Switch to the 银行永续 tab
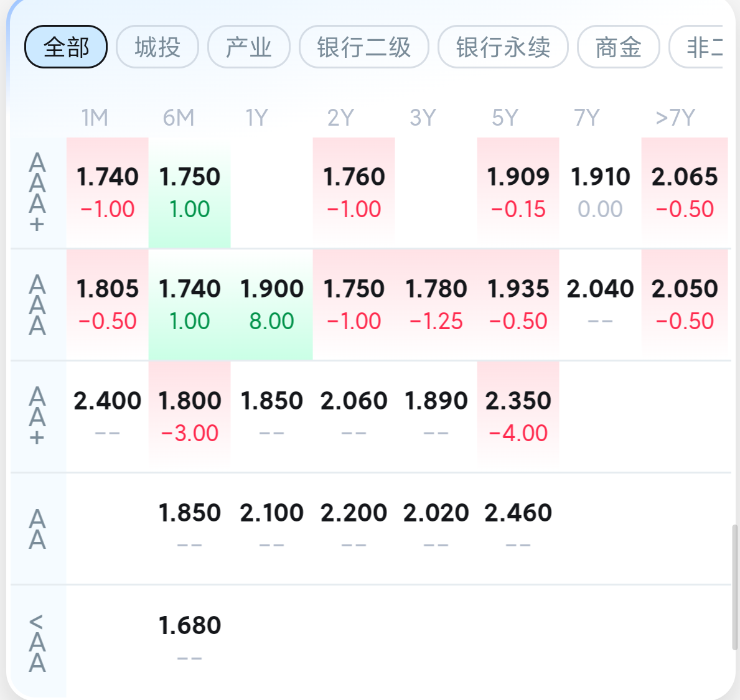The width and height of the screenshot is (740, 700). pyautogui.click(x=503, y=47)
